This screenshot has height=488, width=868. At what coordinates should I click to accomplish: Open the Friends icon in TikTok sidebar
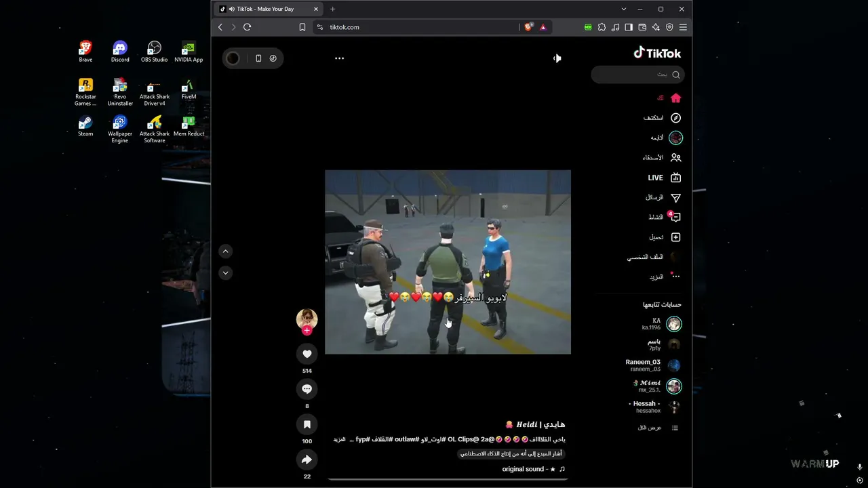click(x=675, y=158)
